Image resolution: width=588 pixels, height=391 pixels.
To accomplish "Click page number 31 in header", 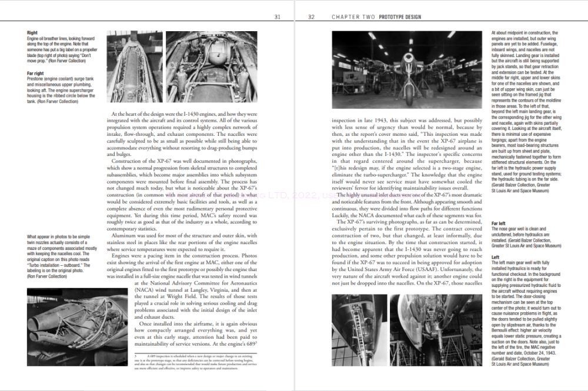I will pyautogui.click(x=277, y=17).
